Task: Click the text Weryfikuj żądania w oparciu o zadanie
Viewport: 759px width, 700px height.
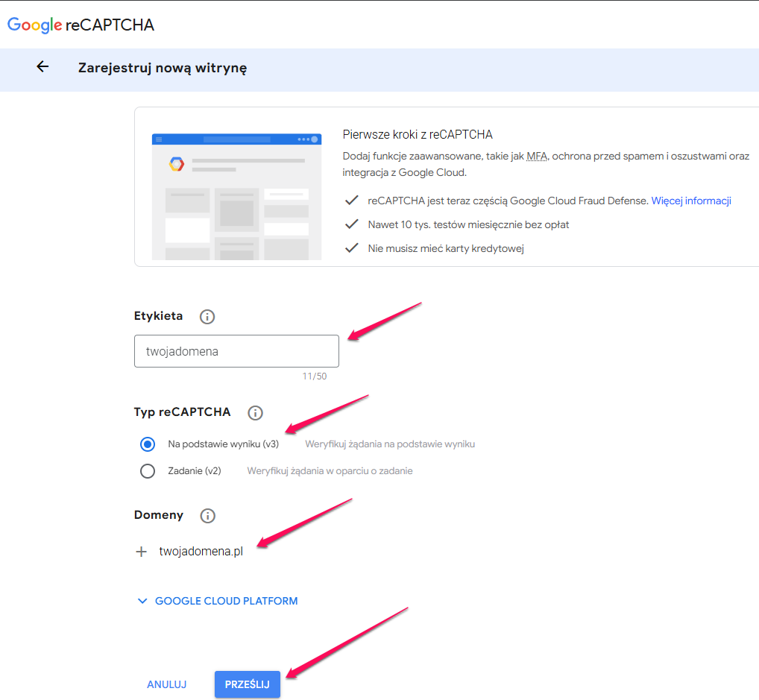Action: coord(330,470)
